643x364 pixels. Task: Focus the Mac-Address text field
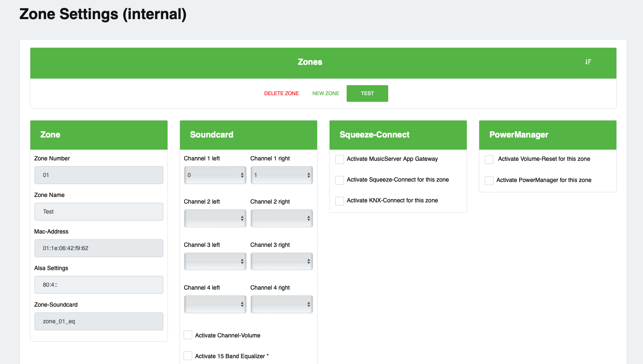[x=99, y=248]
